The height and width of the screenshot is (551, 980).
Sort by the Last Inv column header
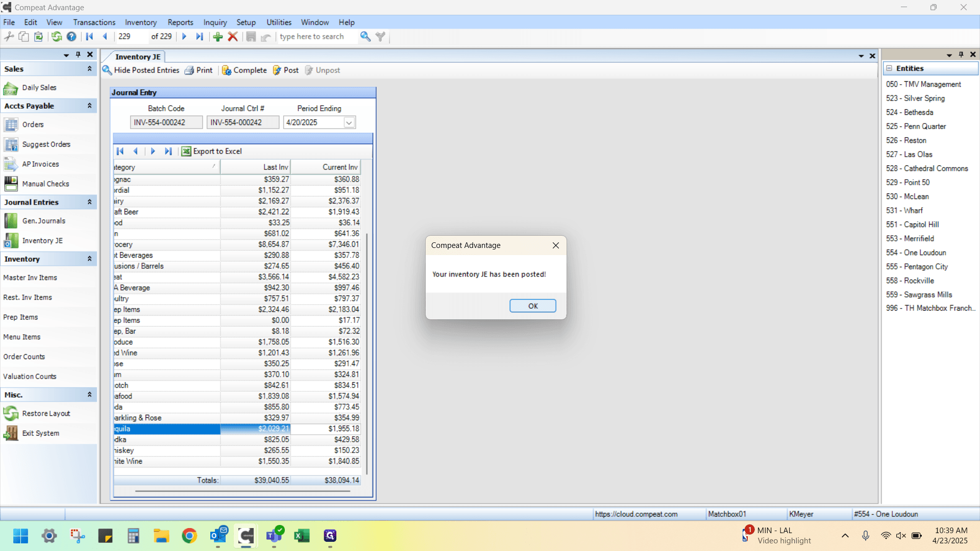pyautogui.click(x=255, y=167)
